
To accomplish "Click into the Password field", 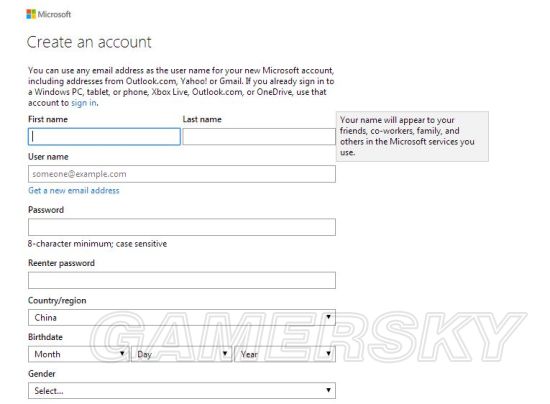I will click(182, 227).
